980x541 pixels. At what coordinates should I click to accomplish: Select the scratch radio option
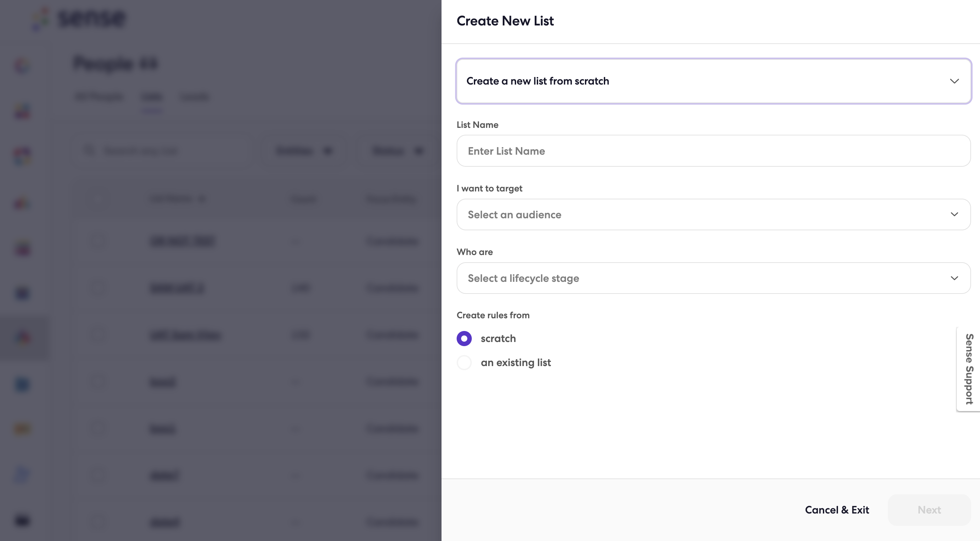464,338
